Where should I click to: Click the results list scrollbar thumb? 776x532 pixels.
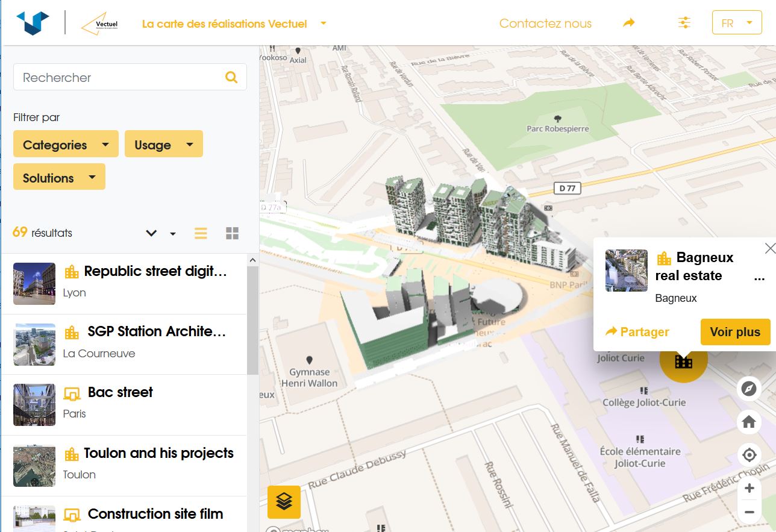252,321
